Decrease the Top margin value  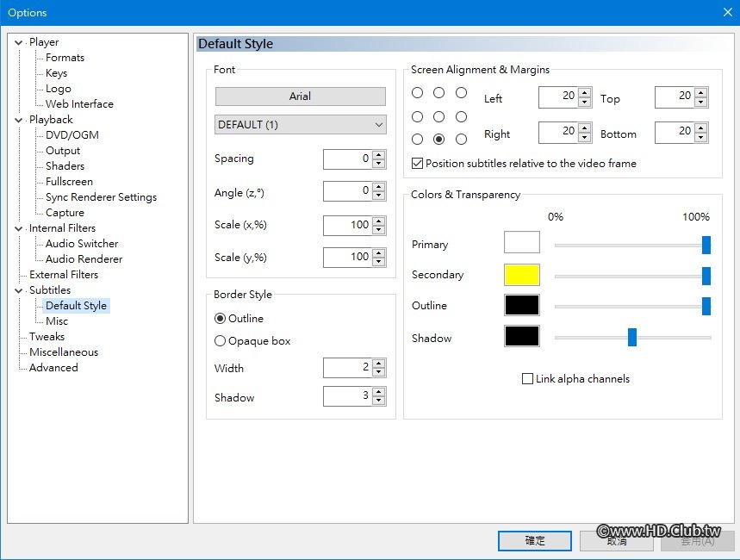[701, 102]
